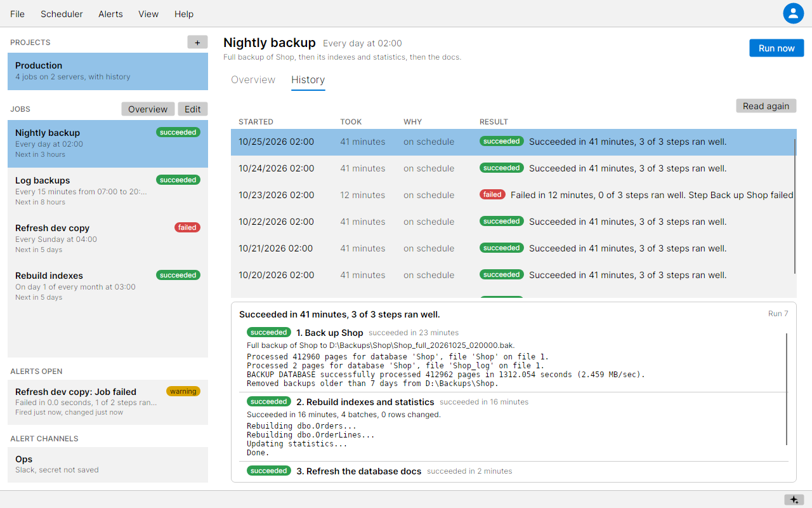Click the 'Run 7' label
The width and height of the screenshot is (812, 508).
[x=778, y=314]
